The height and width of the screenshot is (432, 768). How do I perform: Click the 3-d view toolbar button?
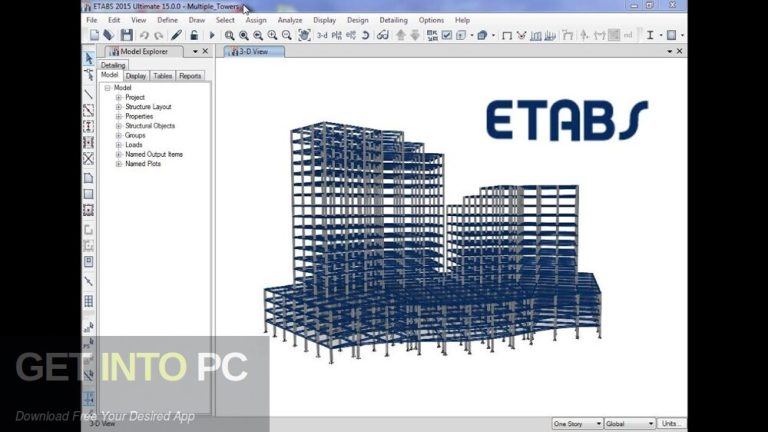point(322,35)
